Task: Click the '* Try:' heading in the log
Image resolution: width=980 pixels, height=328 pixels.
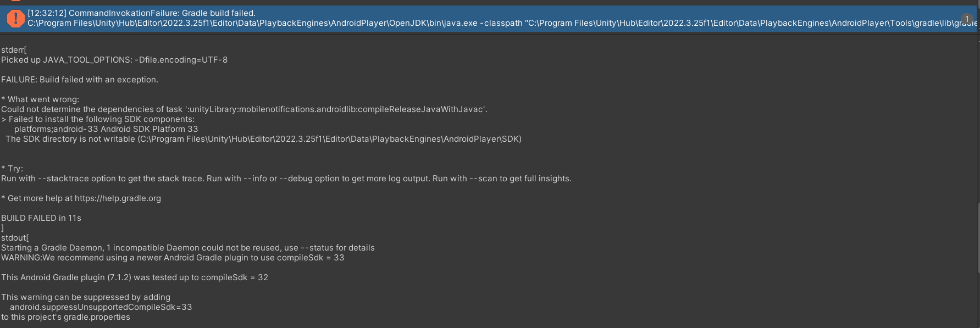Action: 12,168
